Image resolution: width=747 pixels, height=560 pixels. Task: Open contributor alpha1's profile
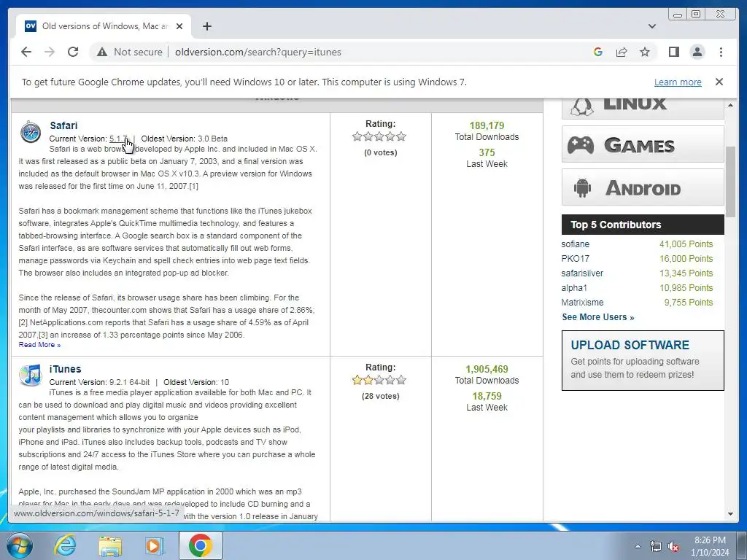[574, 287]
